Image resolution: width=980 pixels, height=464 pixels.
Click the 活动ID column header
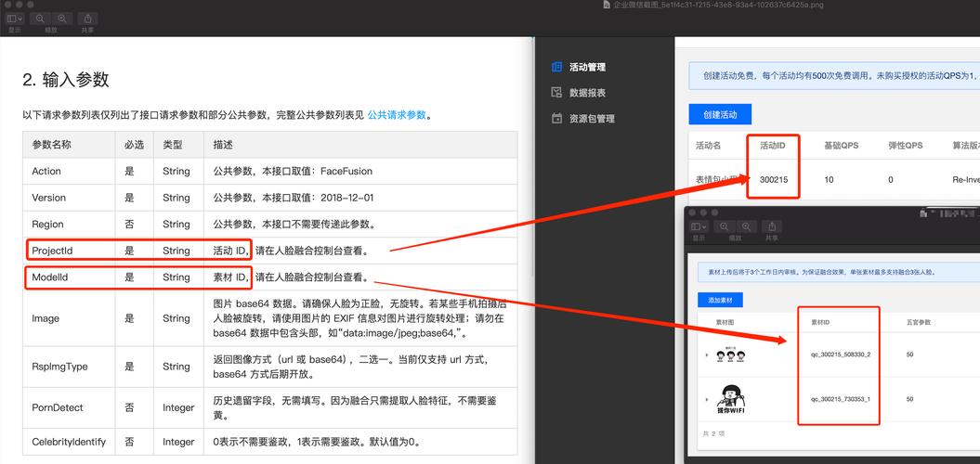tap(773, 145)
